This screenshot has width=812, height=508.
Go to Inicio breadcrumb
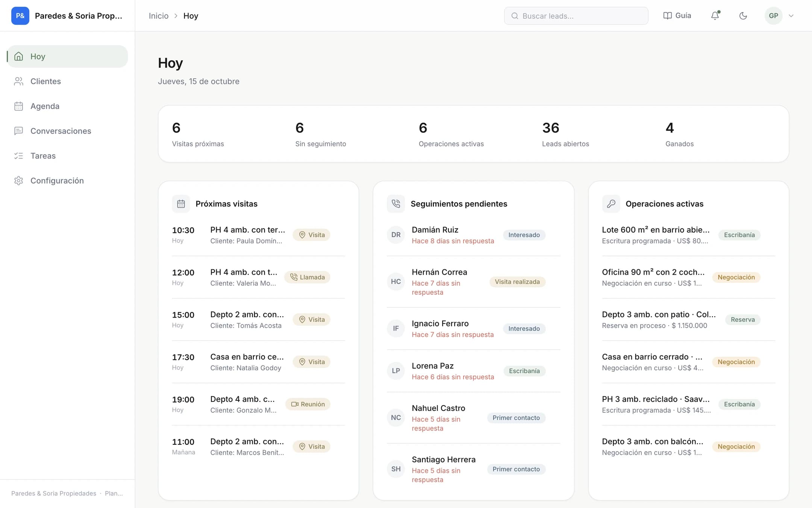159,16
